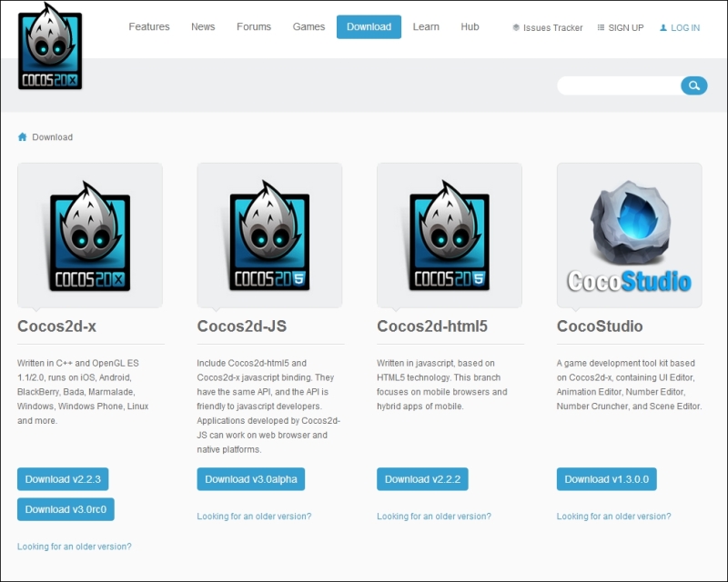Click the LOG IN link
This screenshot has height=582, width=728.
click(x=685, y=28)
